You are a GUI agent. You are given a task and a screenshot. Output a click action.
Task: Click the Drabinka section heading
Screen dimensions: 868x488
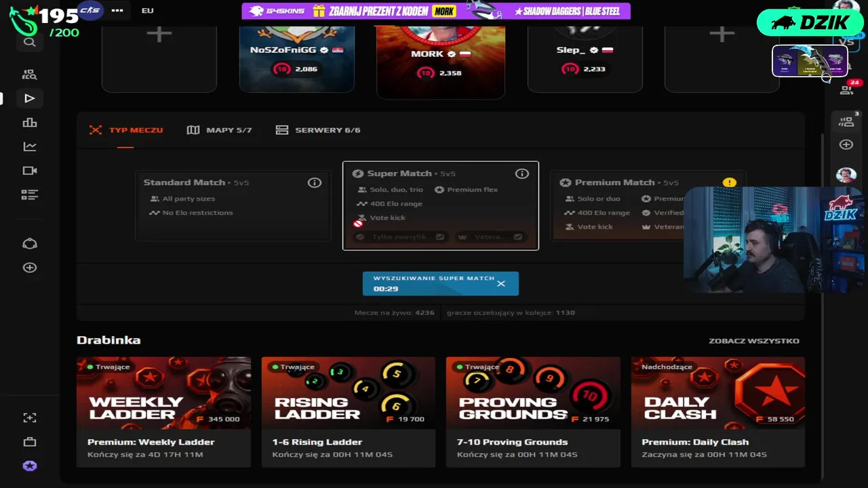[x=108, y=340]
